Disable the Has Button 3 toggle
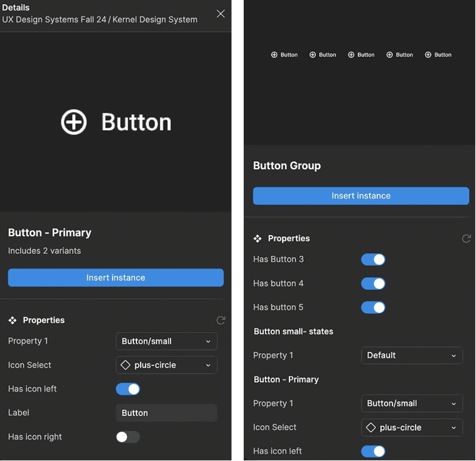Viewport: 476px width, 461px height. pyautogui.click(x=373, y=259)
